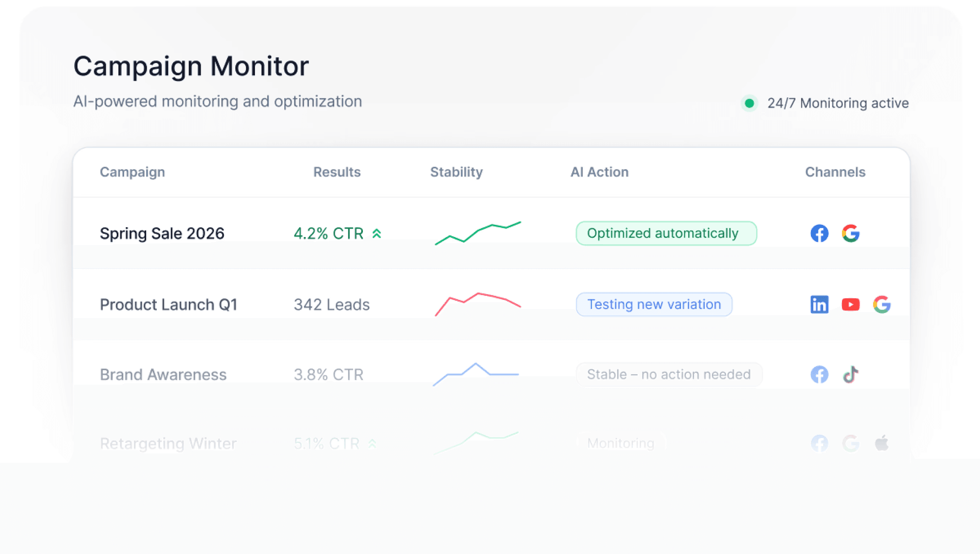
Task: Click the upward CTR trend arrows icon
Action: click(x=377, y=233)
